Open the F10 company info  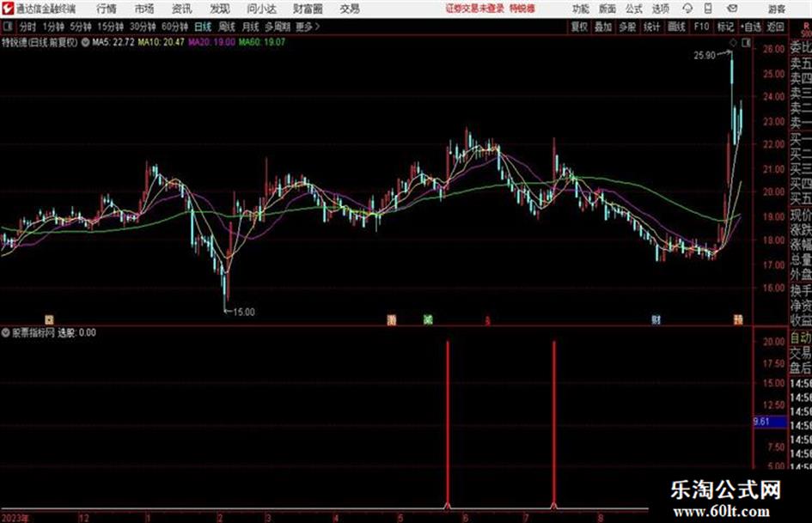(x=701, y=27)
